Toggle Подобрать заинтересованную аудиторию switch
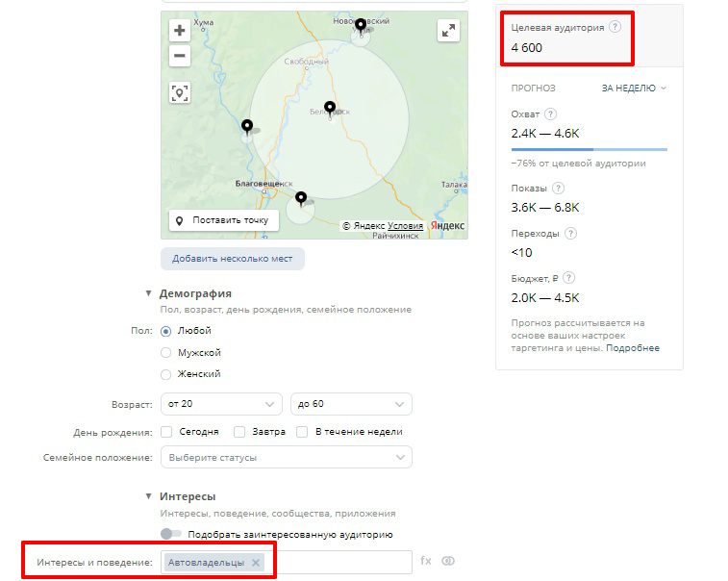The image size is (728, 581). [x=171, y=534]
